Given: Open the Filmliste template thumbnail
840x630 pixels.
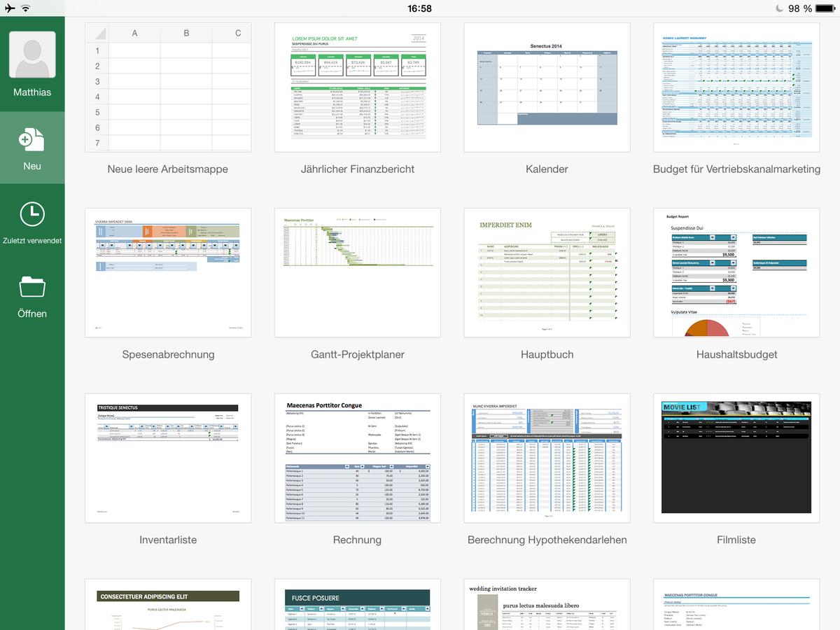Looking at the screenshot, I should [736, 458].
